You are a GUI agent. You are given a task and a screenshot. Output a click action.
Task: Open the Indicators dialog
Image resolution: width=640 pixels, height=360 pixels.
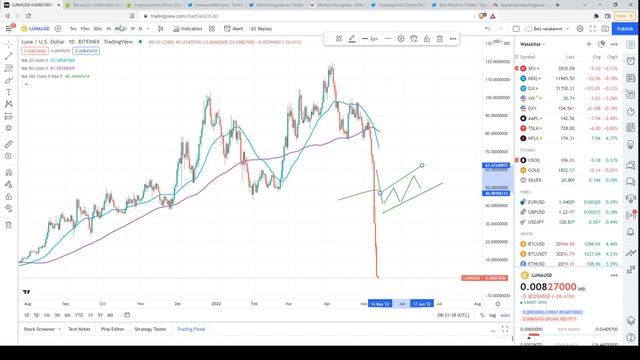188,29
